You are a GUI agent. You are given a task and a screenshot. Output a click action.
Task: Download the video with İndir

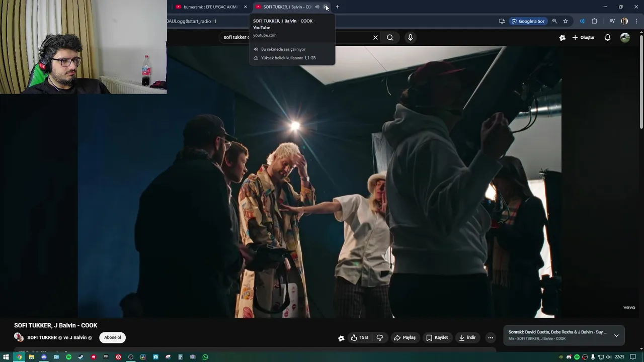[467, 337]
